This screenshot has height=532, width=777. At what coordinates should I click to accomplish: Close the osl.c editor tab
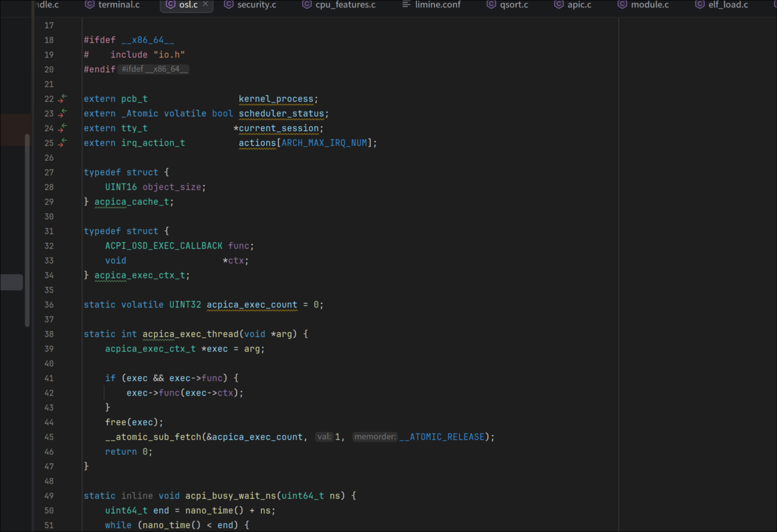205,4
